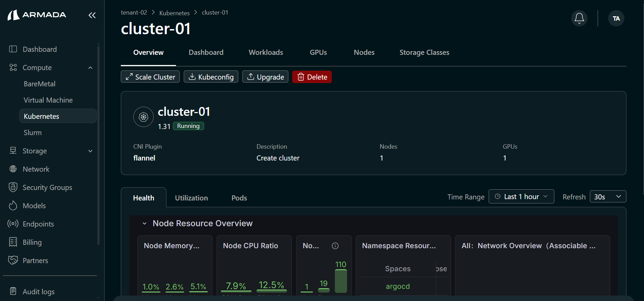Go to Kubernetes breadcrumb
644x301 pixels.
coord(174,13)
